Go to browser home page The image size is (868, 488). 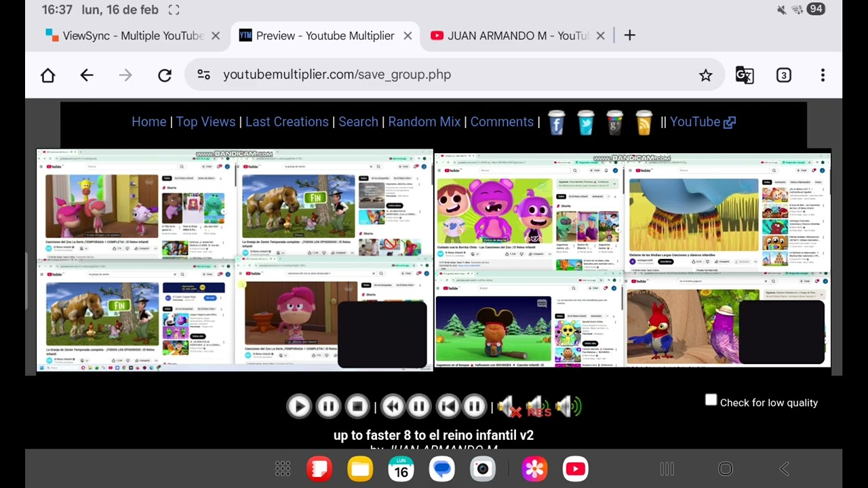pyautogui.click(x=47, y=75)
